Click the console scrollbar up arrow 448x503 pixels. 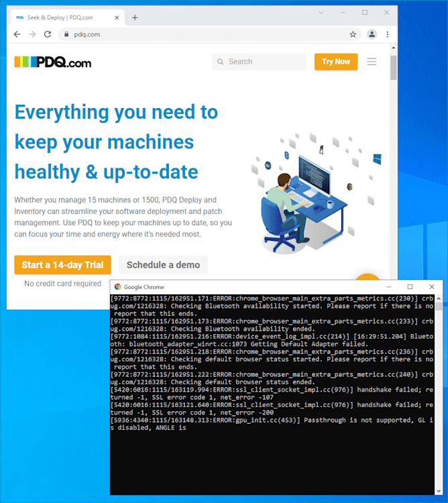[x=439, y=298]
